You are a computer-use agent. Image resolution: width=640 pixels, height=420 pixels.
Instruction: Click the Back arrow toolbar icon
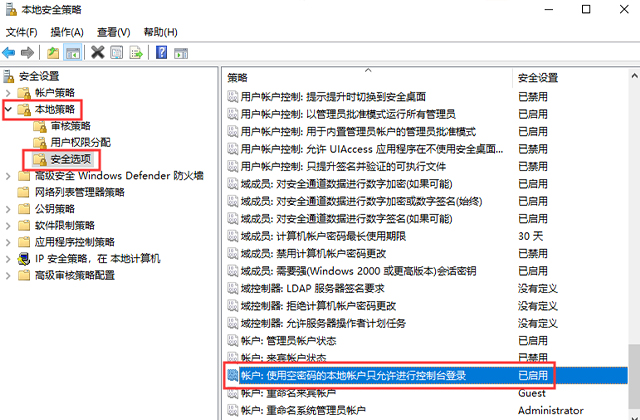coord(10,51)
